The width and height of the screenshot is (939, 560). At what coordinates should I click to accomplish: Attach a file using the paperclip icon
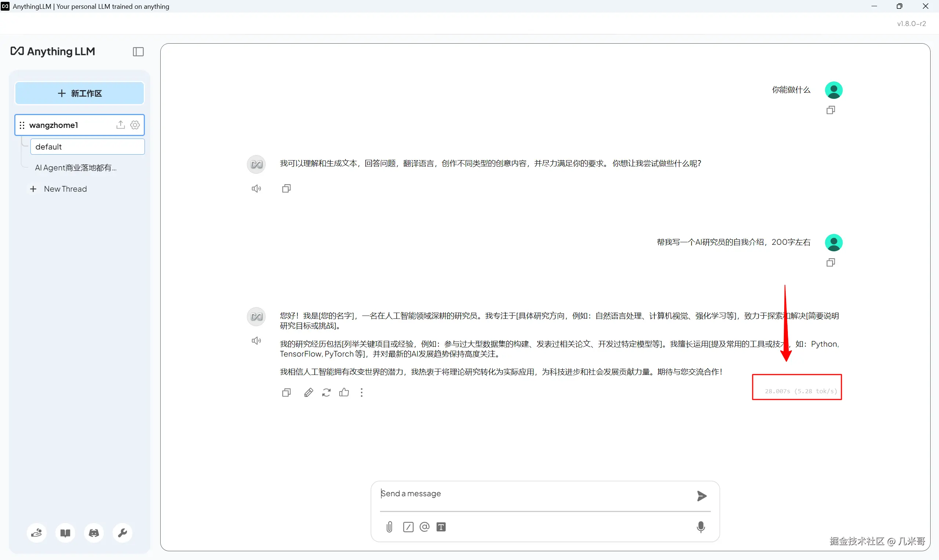[389, 527]
